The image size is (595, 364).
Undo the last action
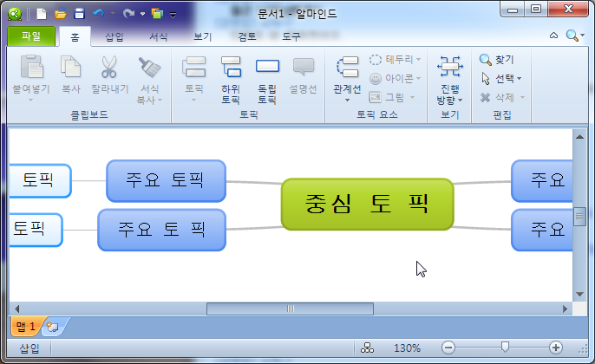pos(98,14)
